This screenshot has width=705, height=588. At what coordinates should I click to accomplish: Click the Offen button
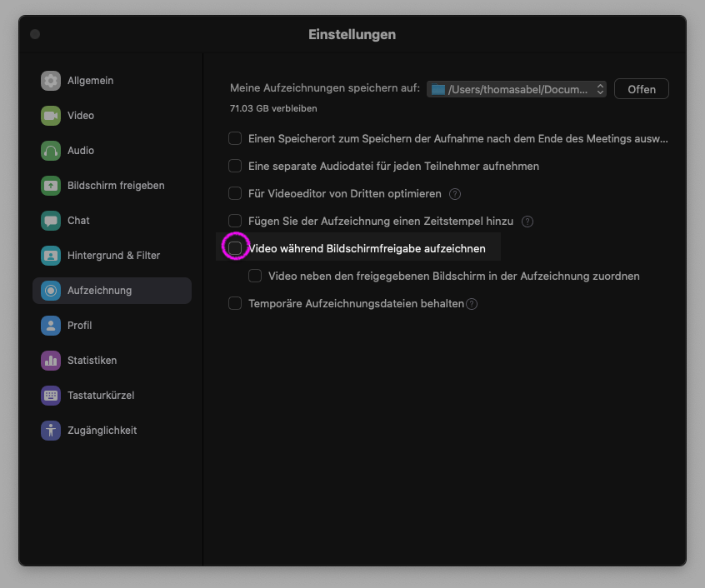click(641, 89)
